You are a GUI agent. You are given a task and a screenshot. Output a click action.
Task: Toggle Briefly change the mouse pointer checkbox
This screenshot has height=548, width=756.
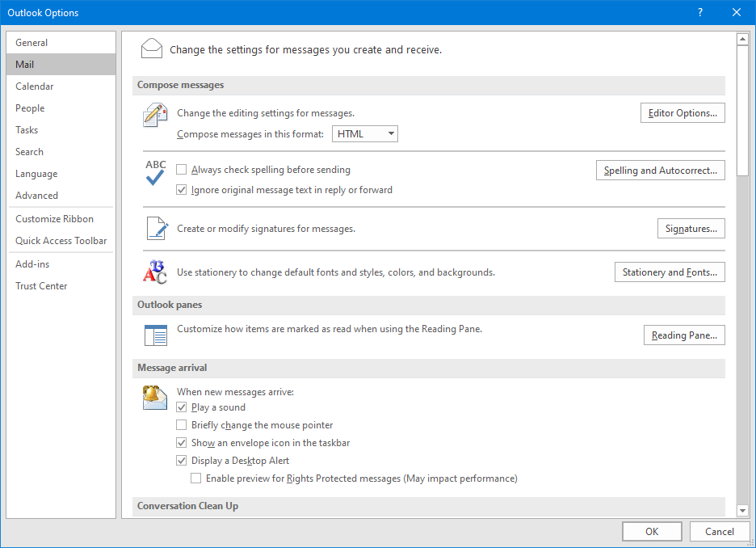click(x=182, y=425)
